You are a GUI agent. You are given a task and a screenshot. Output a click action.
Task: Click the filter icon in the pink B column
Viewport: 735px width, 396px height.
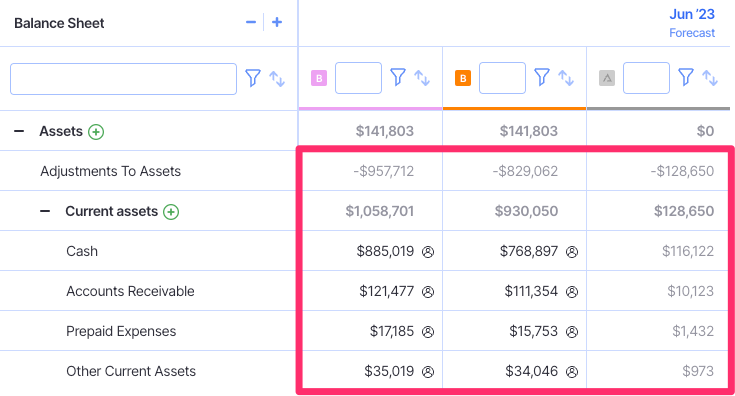click(x=398, y=77)
